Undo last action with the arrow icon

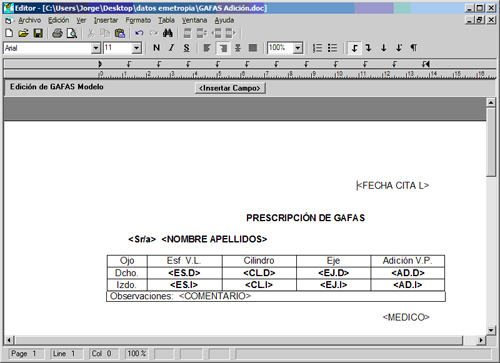click(139, 33)
